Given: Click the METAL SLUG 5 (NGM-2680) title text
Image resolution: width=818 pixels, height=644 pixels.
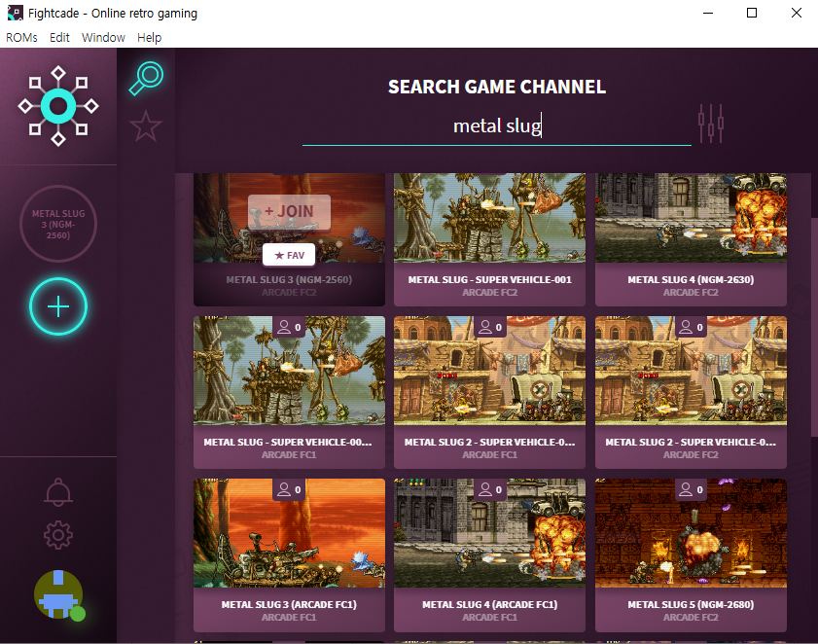Looking at the screenshot, I should (691, 604).
